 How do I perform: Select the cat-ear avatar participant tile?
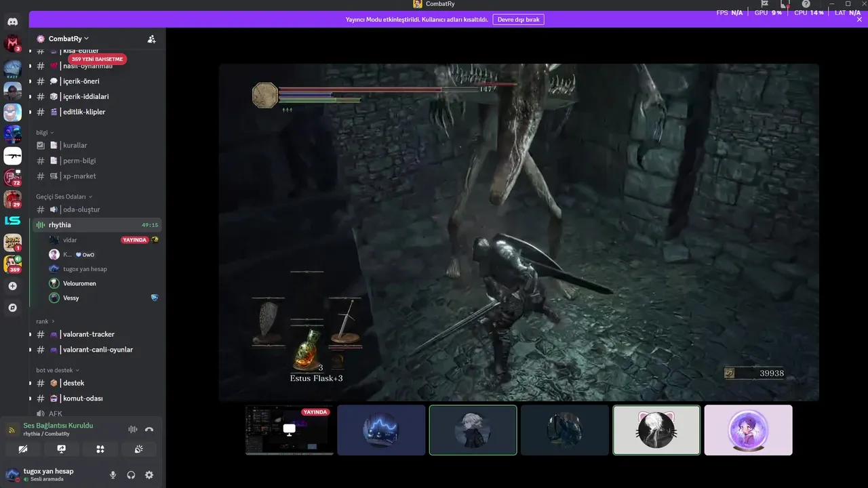[656, 430]
